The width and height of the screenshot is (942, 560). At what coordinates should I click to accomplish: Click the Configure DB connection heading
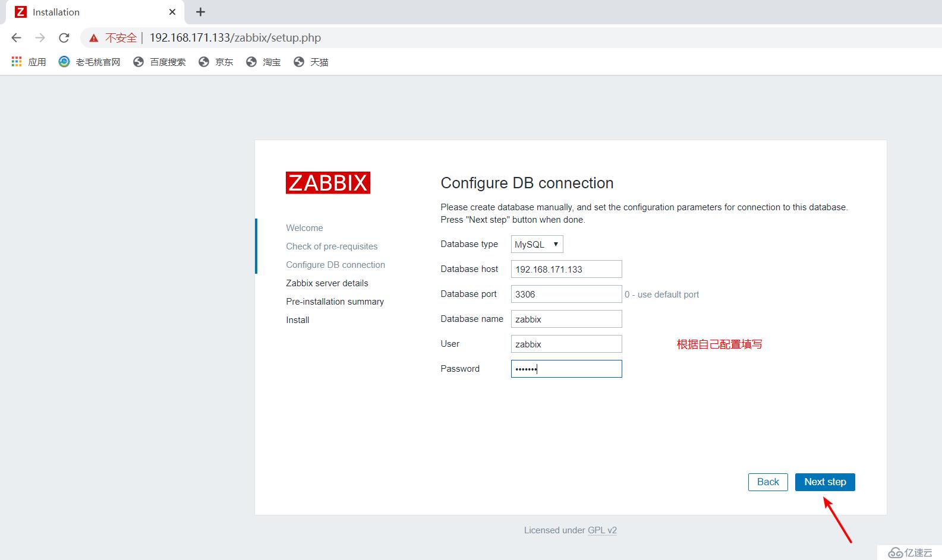[x=527, y=183]
